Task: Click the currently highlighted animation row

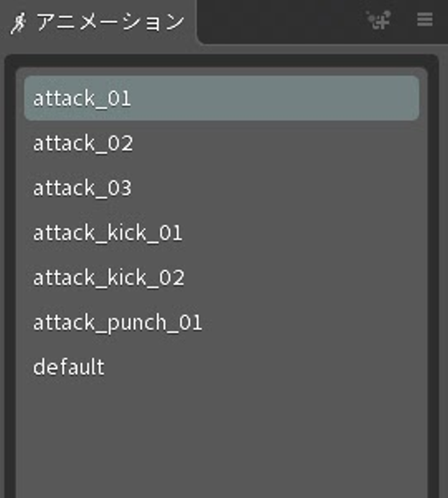Action: (222, 99)
